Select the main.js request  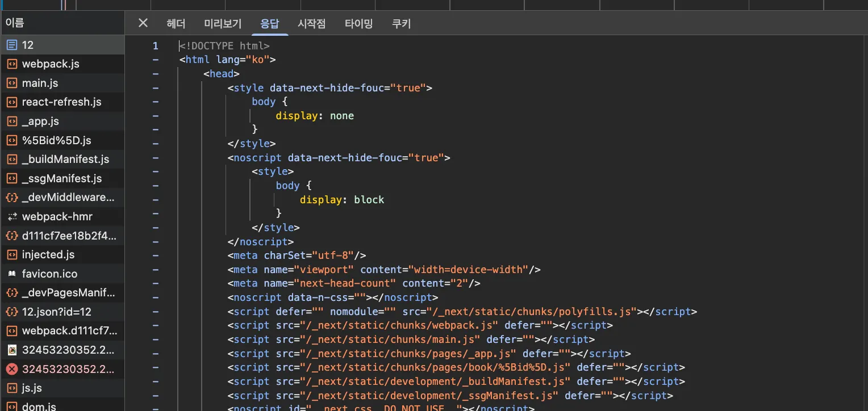[62, 83]
